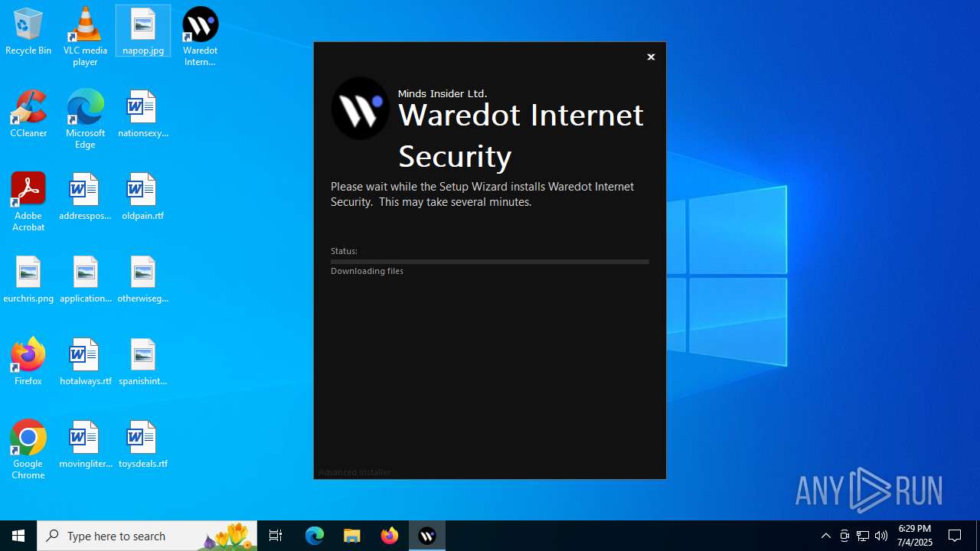The height and width of the screenshot is (551, 980).
Task: Show hidden system tray icons
Action: tap(826, 536)
